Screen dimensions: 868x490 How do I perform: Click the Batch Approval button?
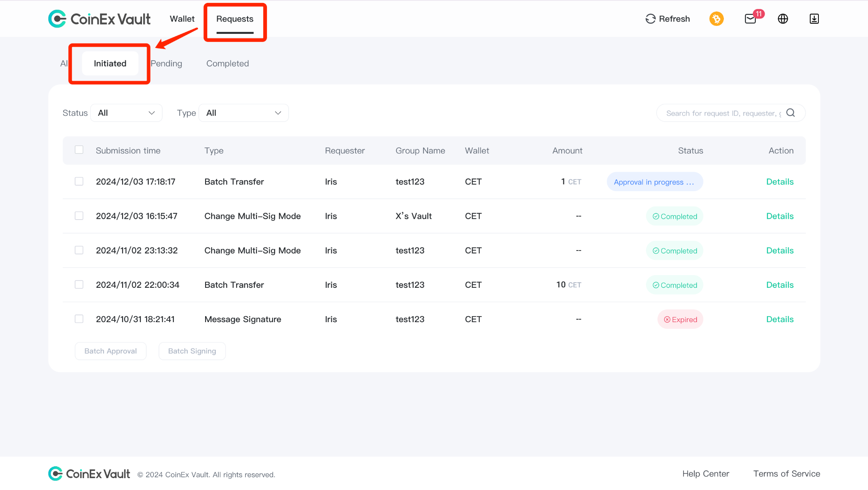tap(111, 351)
